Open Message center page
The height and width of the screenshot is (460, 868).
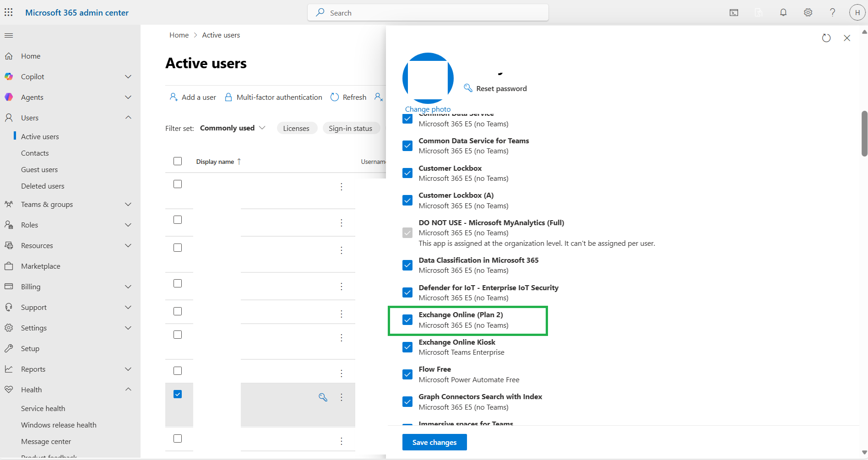pyautogui.click(x=46, y=441)
